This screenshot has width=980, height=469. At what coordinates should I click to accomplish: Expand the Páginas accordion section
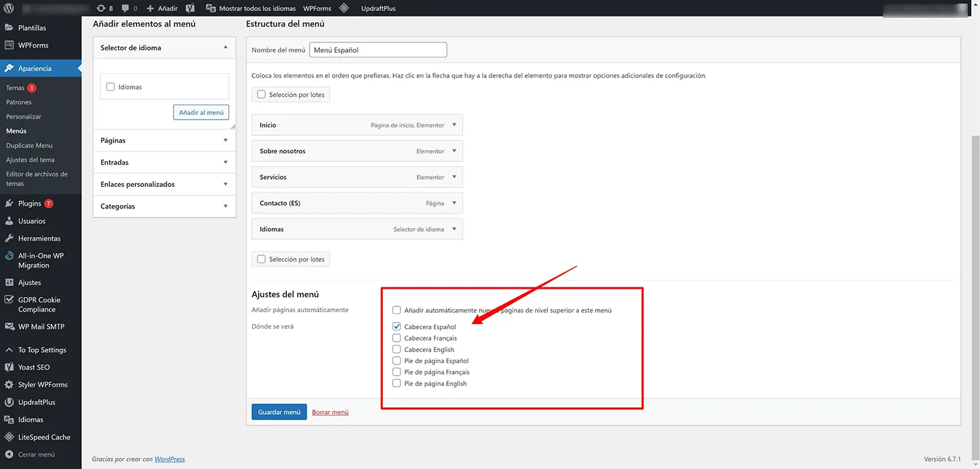[164, 140]
